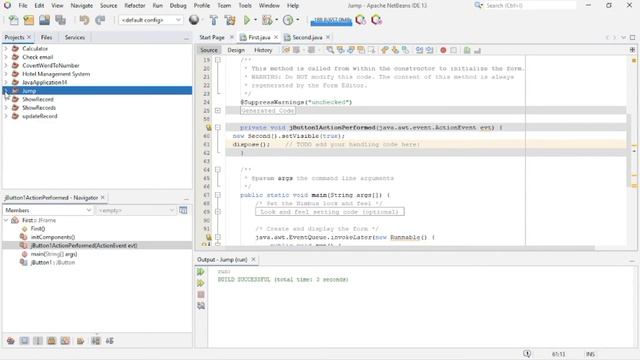Click the red Start Macro Recording icon

443,50
